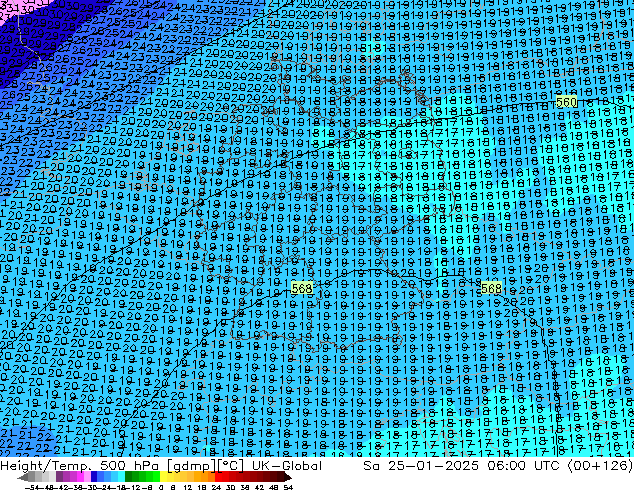Pick the cyan legend swatch at -18

[x=121, y=477]
